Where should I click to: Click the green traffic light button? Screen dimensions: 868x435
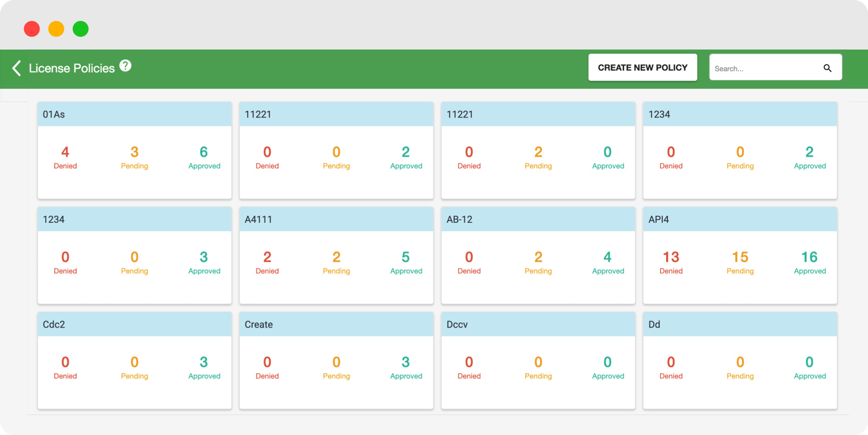80,28
